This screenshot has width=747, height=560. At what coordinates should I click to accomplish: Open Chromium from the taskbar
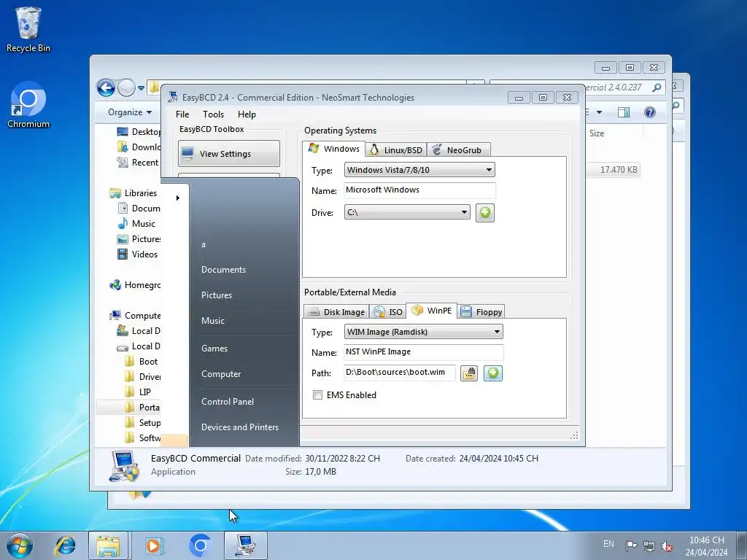click(x=200, y=545)
